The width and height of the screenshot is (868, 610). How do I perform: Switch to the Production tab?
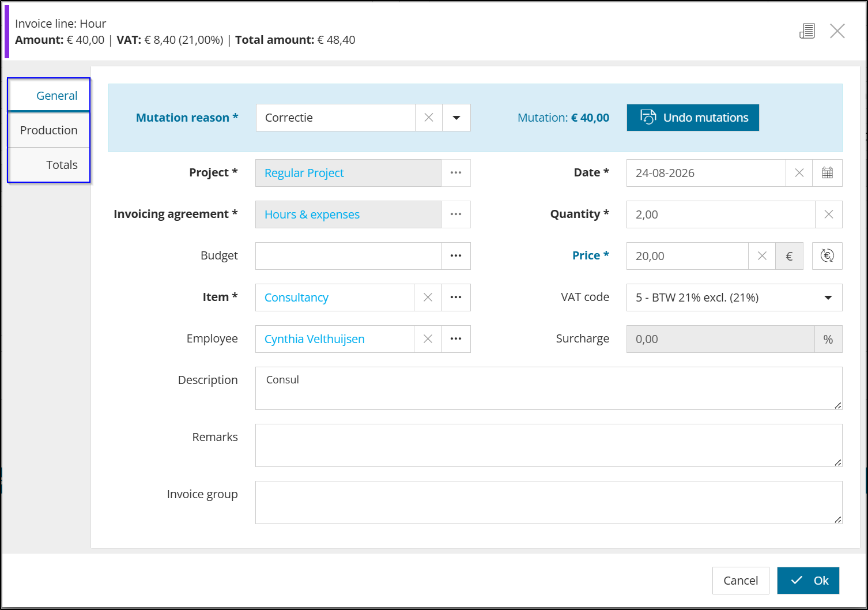[49, 130]
